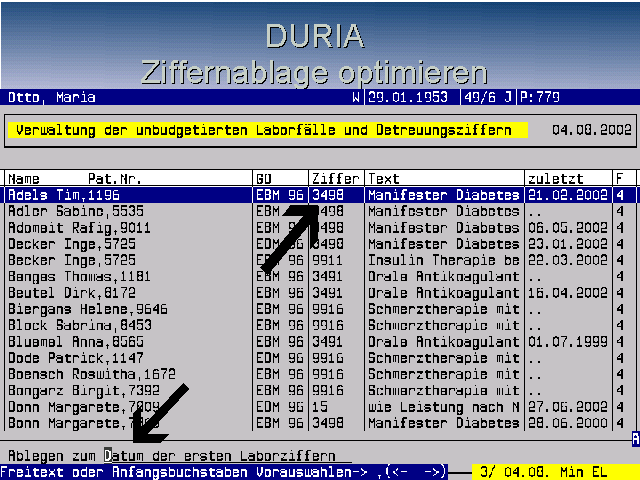Click the GO column header
Viewport: 640px width, 480px height.
pos(264,179)
